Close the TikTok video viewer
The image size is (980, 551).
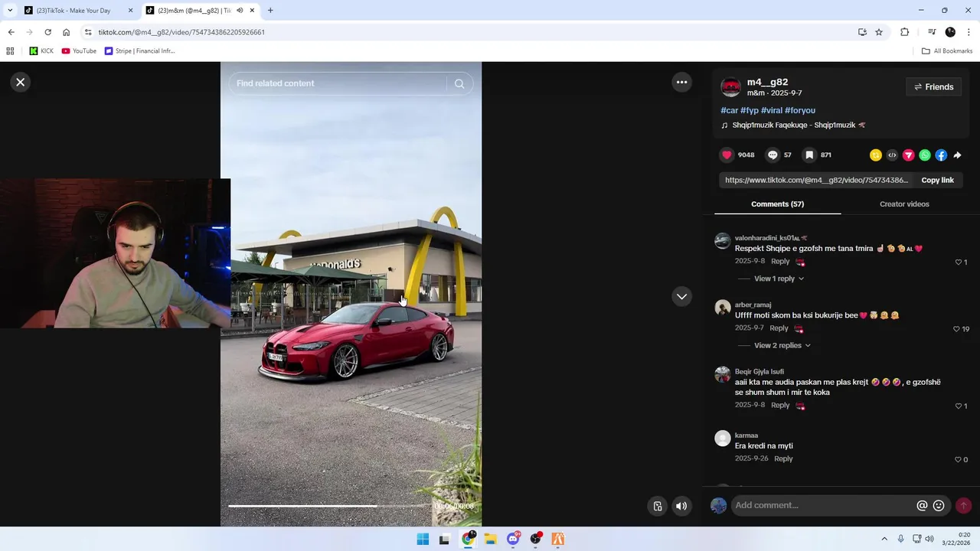[21, 82]
